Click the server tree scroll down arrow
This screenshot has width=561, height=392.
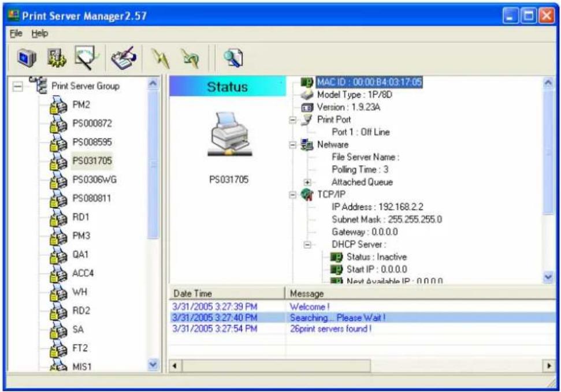(x=153, y=365)
